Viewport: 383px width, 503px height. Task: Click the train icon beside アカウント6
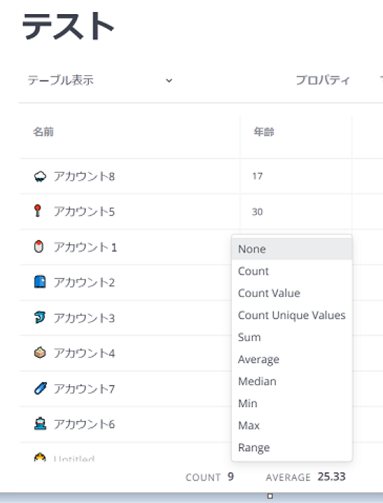pyautogui.click(x=40, y=424)
